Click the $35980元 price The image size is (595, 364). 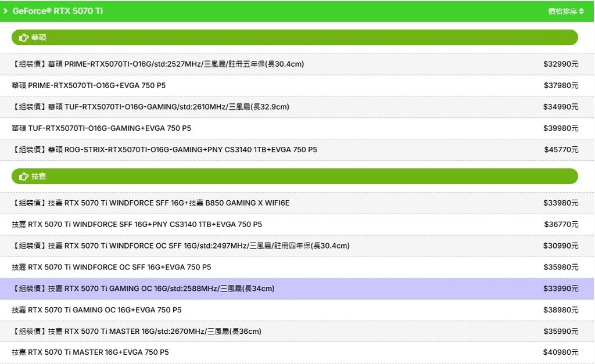[561, 267]
